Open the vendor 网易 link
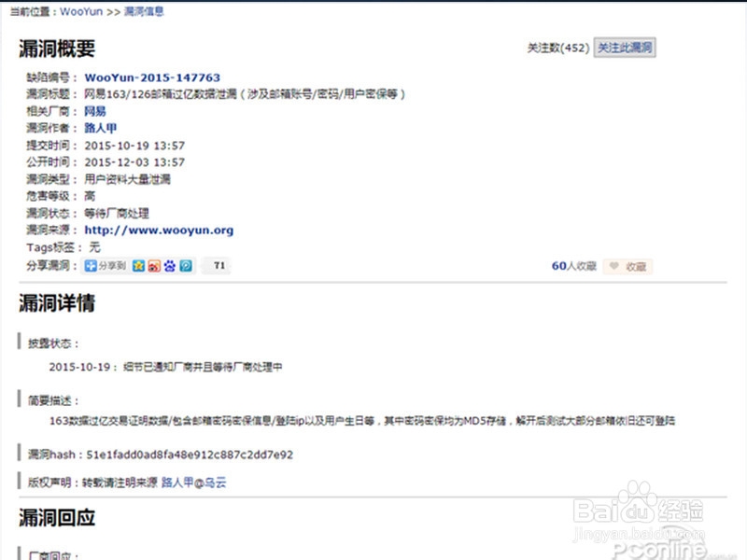747x560 pixels. pyautogui.click(x=95, y=111)
